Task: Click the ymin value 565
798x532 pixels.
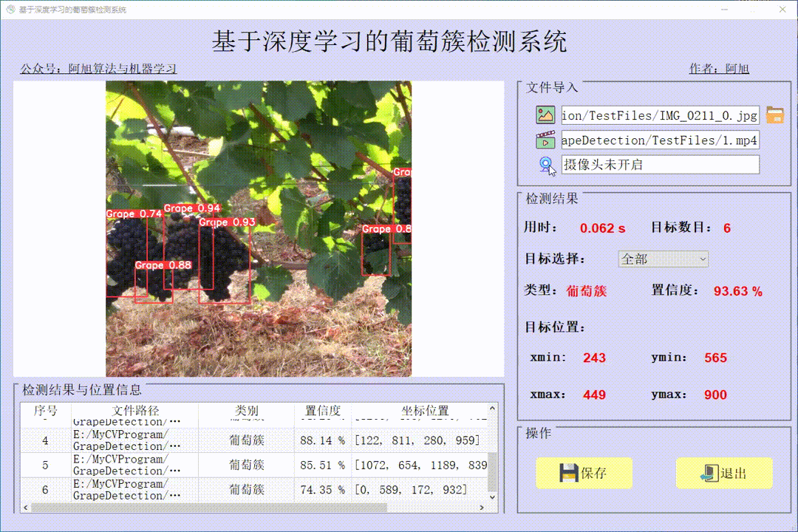Action: (x=715, y=358)
